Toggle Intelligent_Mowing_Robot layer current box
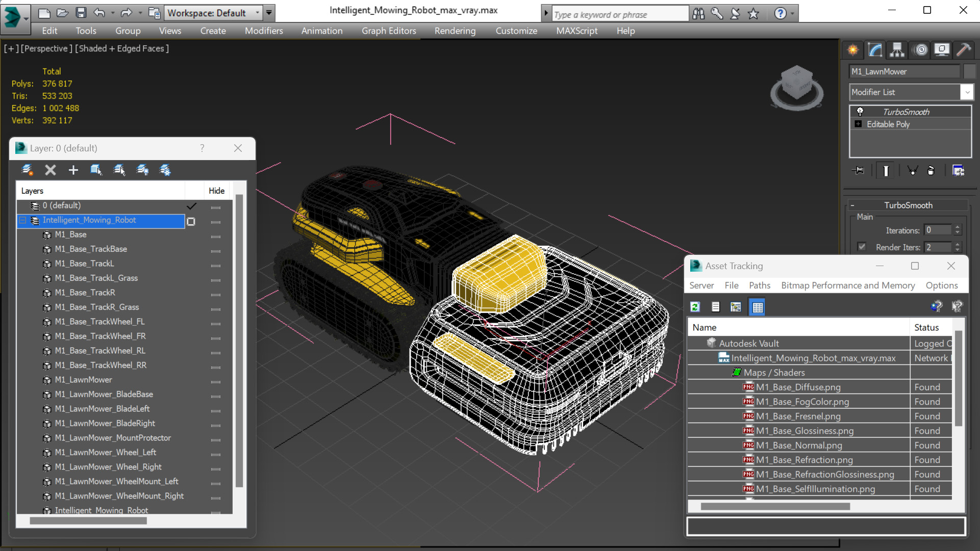Viewport: 980px width, 551px height. point(191,221)
